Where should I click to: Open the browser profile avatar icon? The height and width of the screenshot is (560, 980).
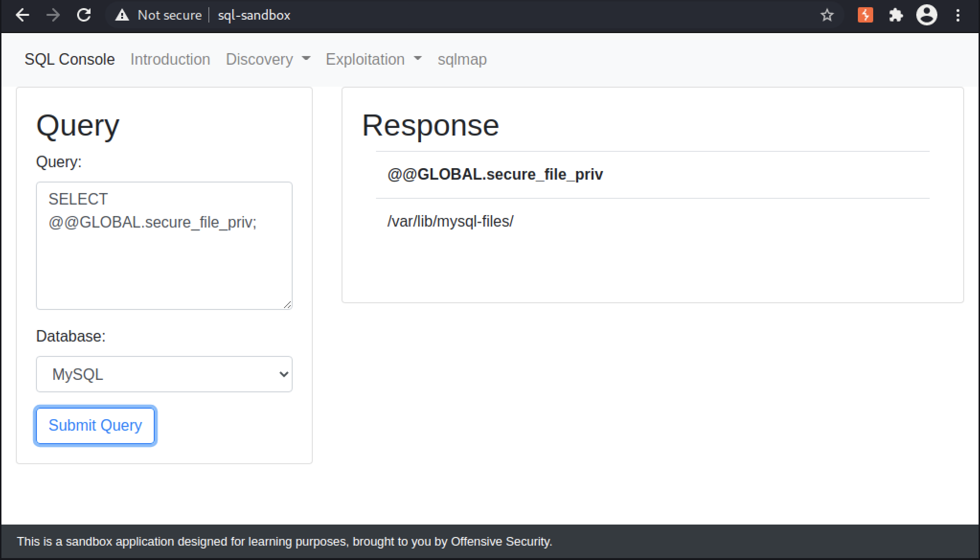[x=926, y=15]
